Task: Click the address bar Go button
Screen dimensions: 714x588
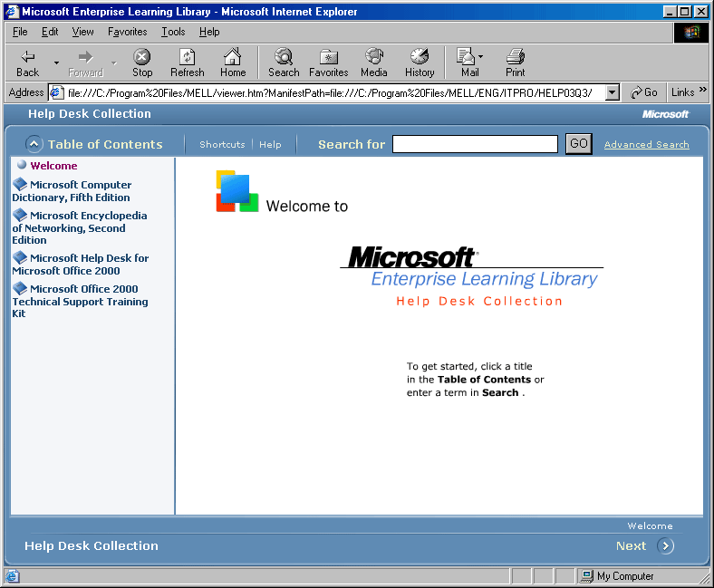Action: tap(644, 92)
